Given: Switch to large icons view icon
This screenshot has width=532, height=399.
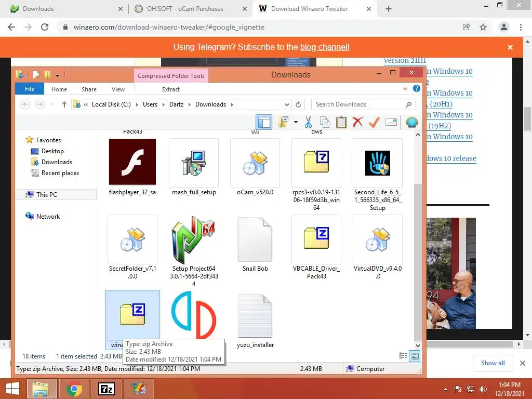Looking at the screenshot, I should coord(415,356).
